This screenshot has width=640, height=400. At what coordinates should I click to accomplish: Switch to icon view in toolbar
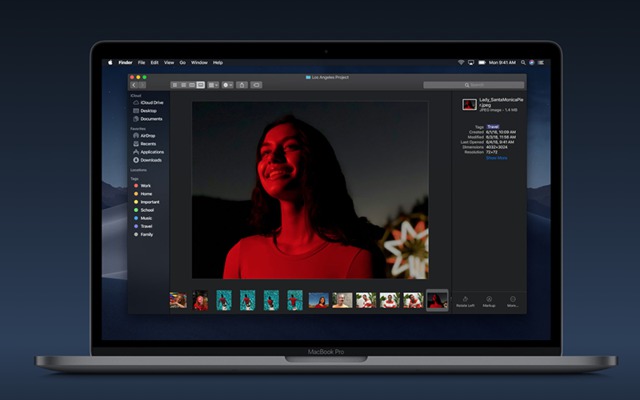pyautogui.click(x=174, y=85)
